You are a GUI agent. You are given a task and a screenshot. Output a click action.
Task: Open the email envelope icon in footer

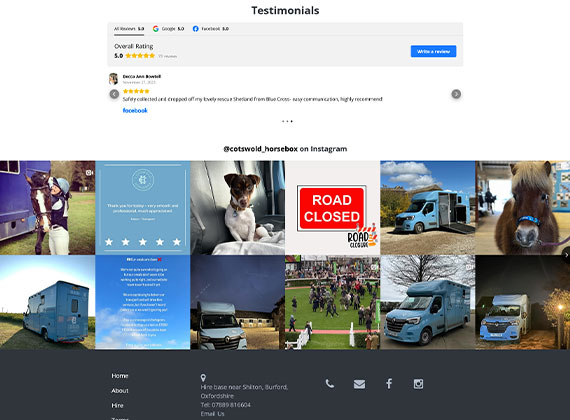coord(359,384)
